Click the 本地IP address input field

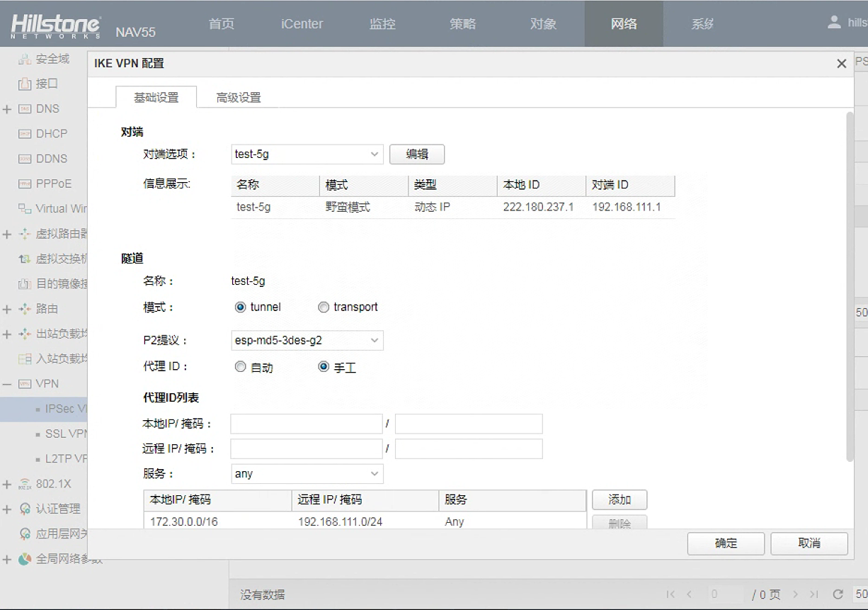(306, 424)
